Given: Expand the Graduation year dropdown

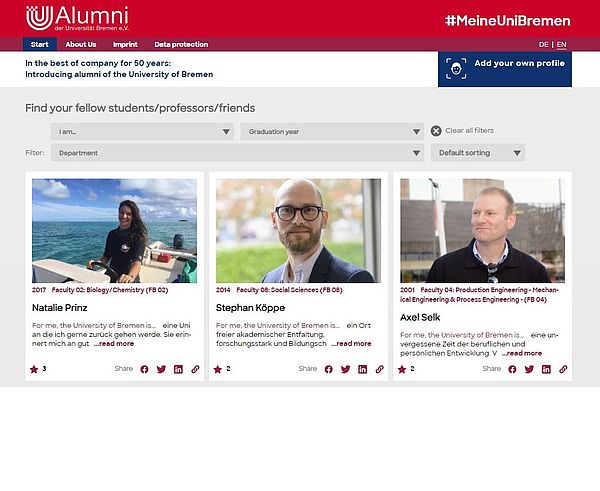Looking at the screenshot, I should tap(332, 131).
